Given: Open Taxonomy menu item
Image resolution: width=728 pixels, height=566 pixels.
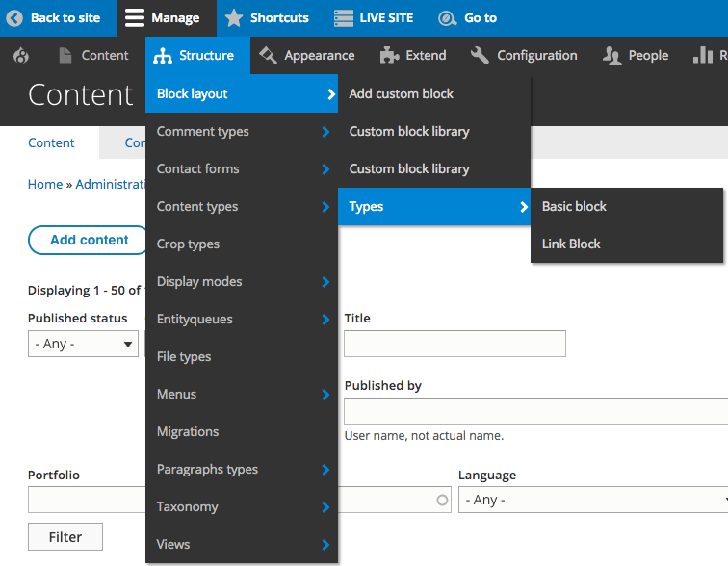Looking at the screenshot, I should click(242, 507).
